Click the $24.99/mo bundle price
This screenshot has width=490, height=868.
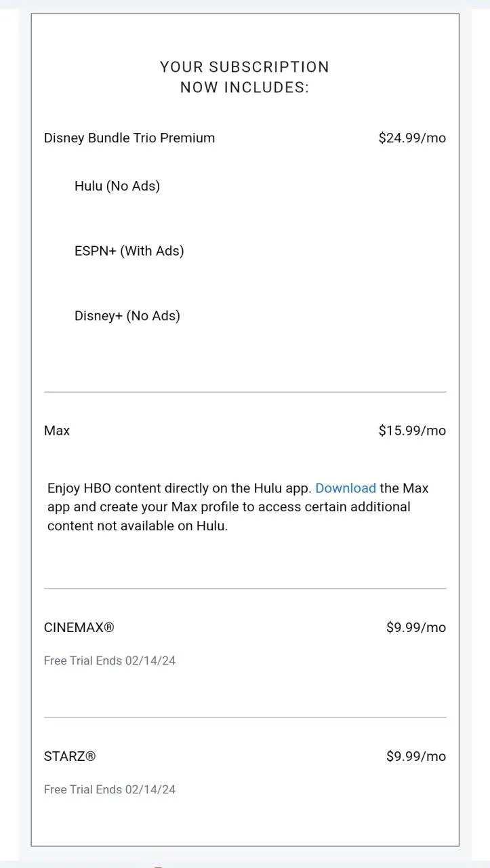coord(412,138)
